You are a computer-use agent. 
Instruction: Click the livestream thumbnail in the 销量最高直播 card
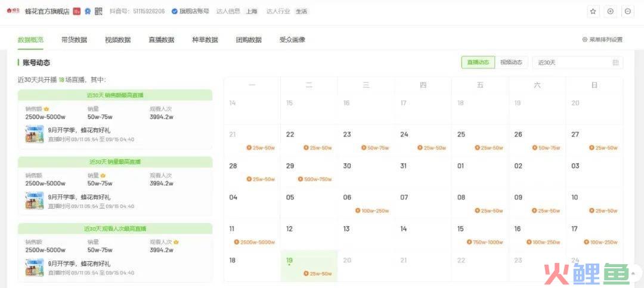point(35,201)
